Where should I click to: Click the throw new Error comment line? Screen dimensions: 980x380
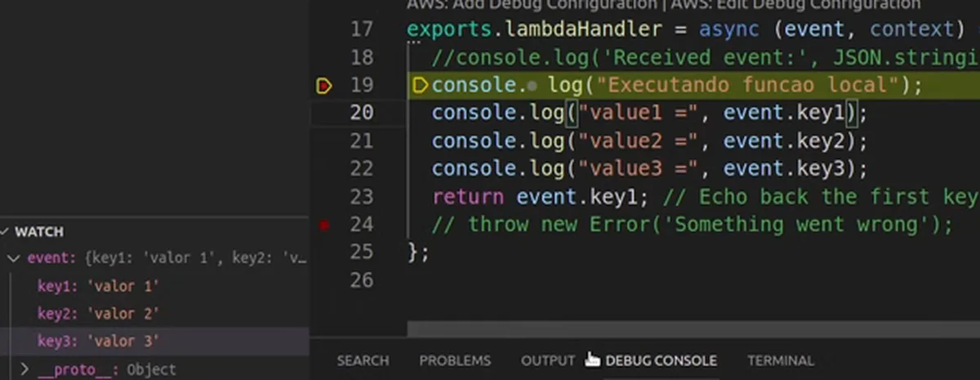pos(693,225)
